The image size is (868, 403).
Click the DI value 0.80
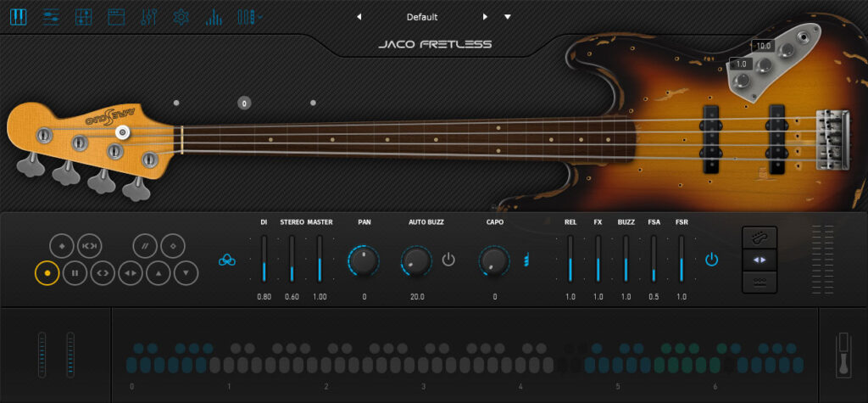264,297
